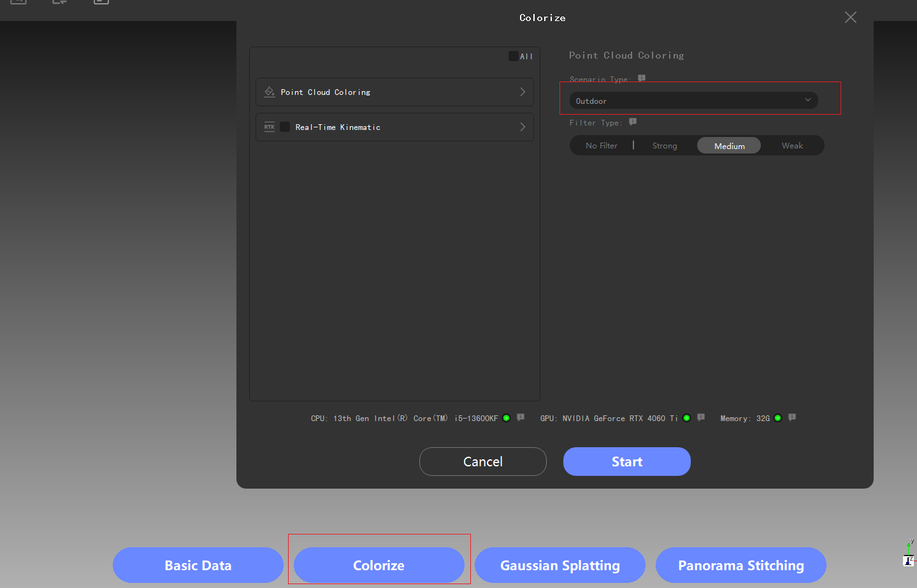The height and width of the screenshot is (588, 917).
Task: Enable the Real-Time Kinematic checkbox
Action: (x=285, y=127)
